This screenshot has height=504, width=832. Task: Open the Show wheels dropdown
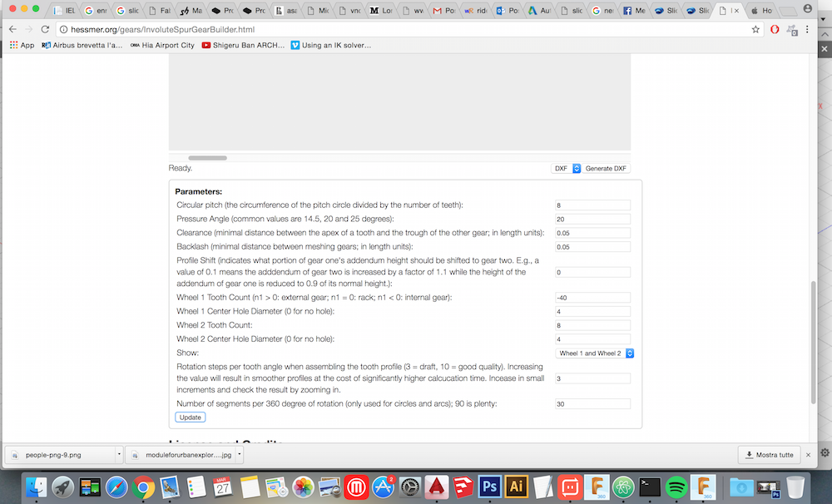[x=595, y=353]
